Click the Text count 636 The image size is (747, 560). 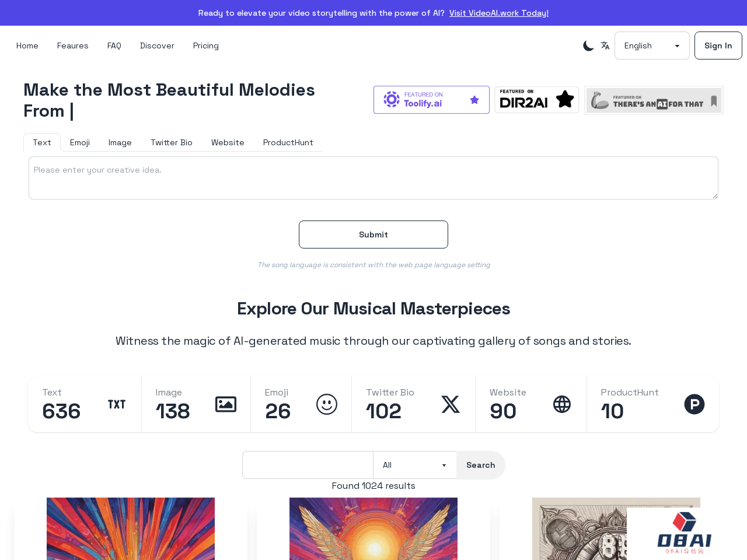coord(61,411)
